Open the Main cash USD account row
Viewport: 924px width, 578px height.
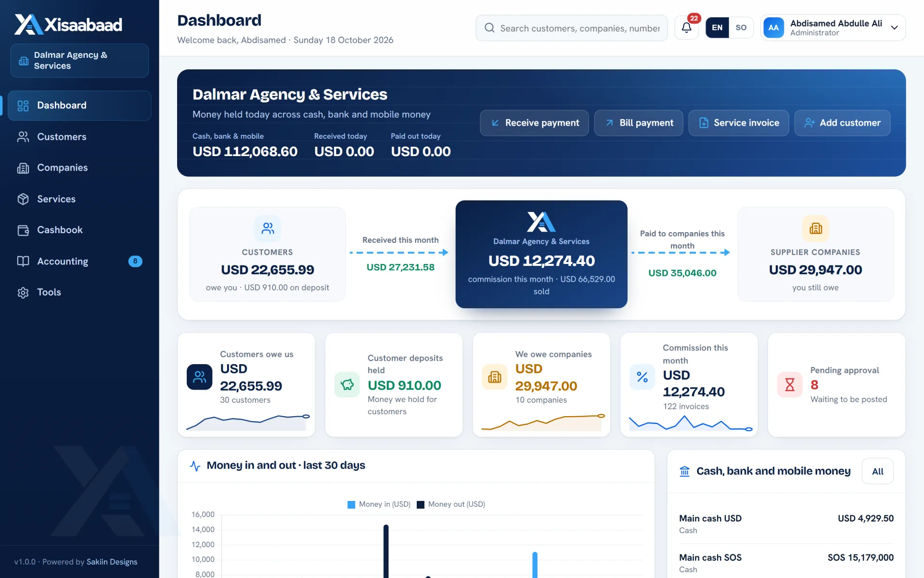(786, 524)
